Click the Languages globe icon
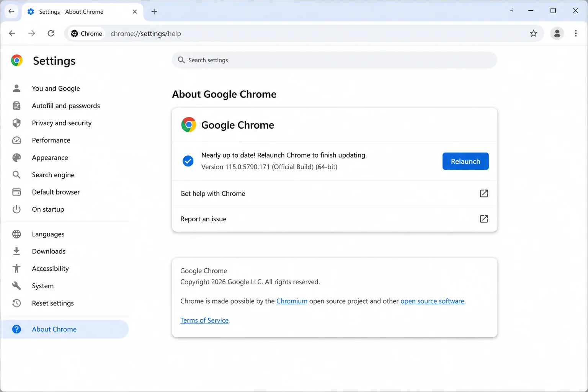 pos(16,234)
